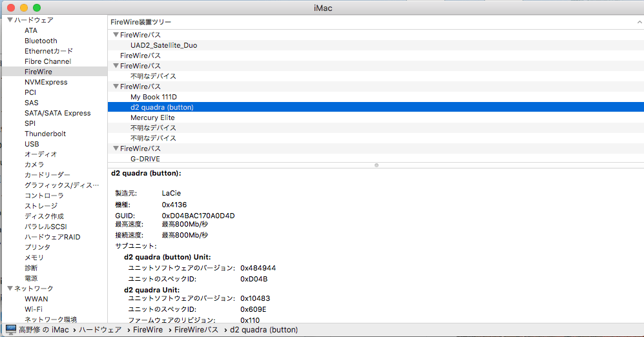644x337 pixels.
Task: Select ネットワーク環境 in the sidebar
Action: [x=50, y=320]
